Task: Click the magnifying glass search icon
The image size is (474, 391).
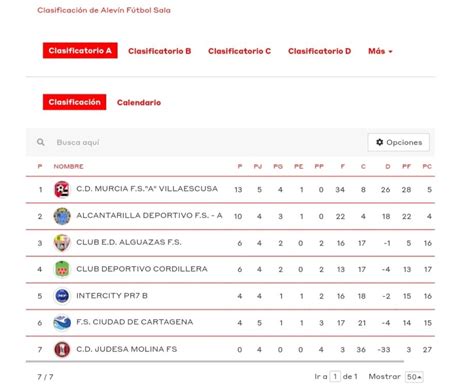Action: (x=41, y=142)
